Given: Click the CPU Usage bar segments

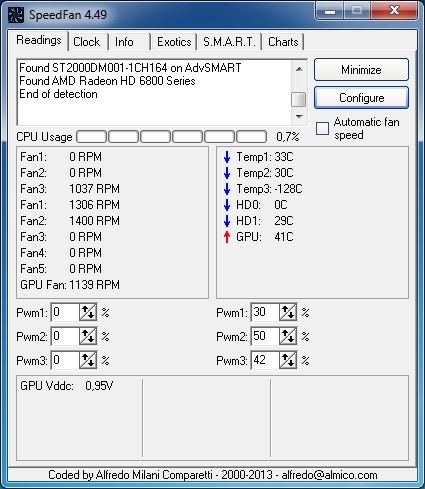Looking at the screenshot, I should [172, 137].
